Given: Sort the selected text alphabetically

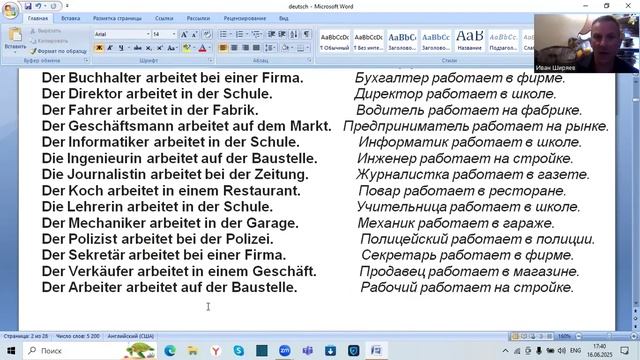Looking at the screenshot, I should pos(294,34).
